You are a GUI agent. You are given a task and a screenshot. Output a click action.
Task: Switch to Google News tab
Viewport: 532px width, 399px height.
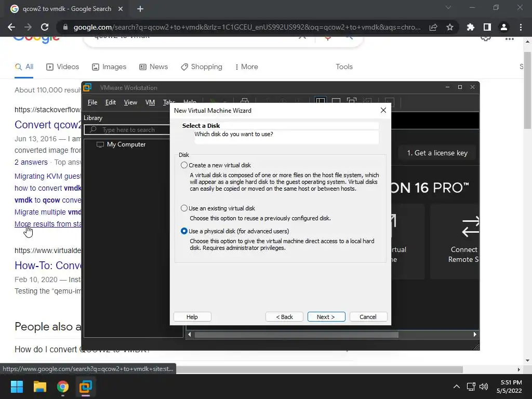click(x=154, y=67)
